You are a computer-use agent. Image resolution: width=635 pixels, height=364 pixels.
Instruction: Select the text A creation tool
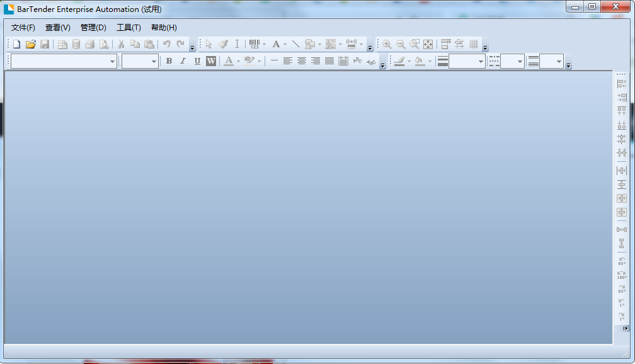276,44
